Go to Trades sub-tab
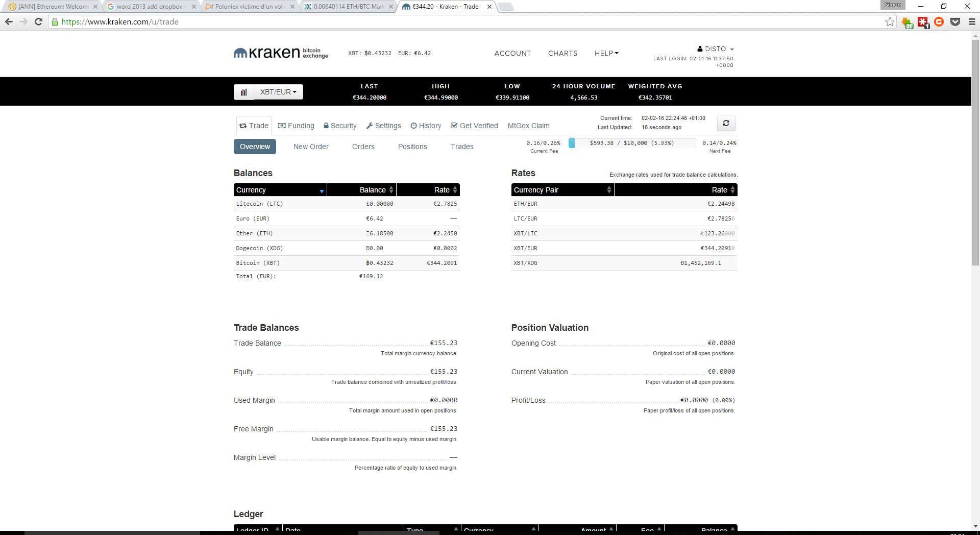This screenshot has width=980, height=535. [462, 147]
